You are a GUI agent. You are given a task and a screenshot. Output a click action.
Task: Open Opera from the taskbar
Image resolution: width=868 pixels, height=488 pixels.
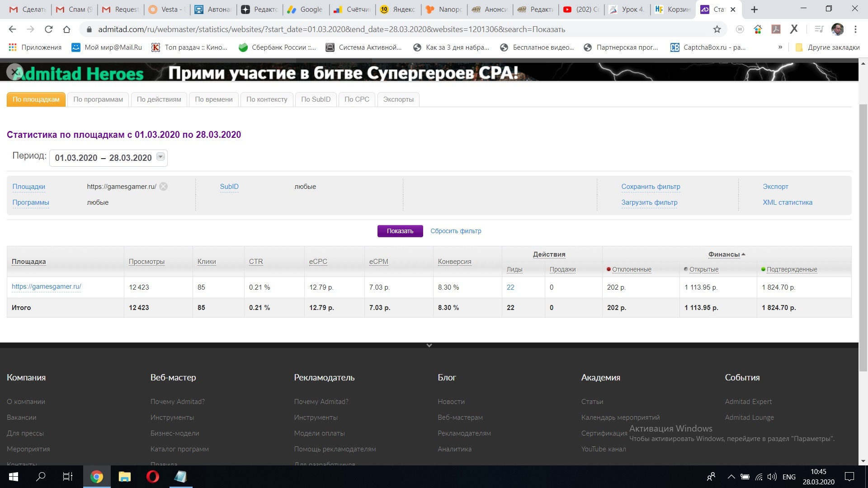pyautogui.click(x=153, y=477)
